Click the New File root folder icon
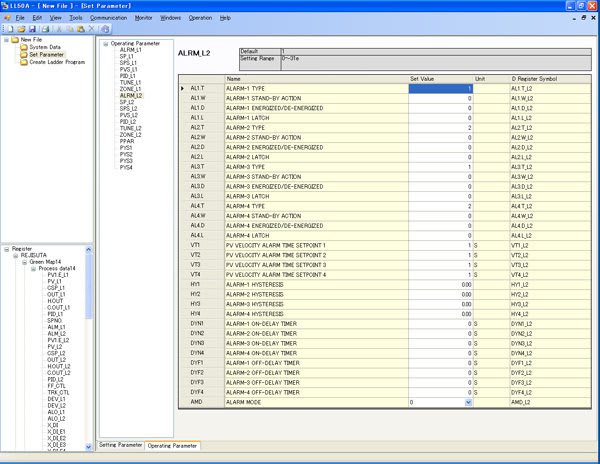The image size is (600, 464). pos(15,40)
